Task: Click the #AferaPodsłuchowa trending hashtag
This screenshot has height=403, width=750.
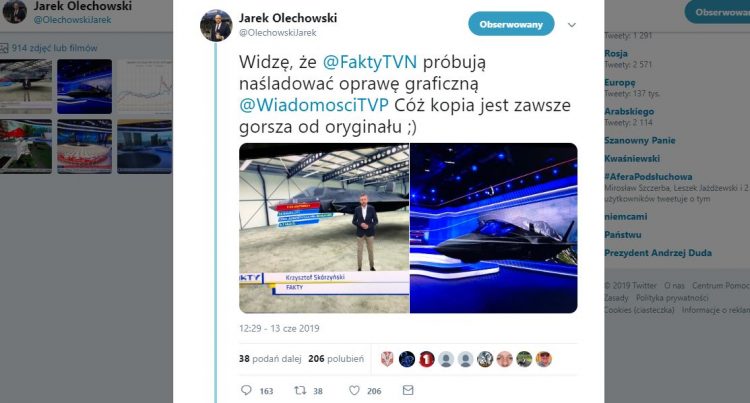Action: [x=648, y=176]
